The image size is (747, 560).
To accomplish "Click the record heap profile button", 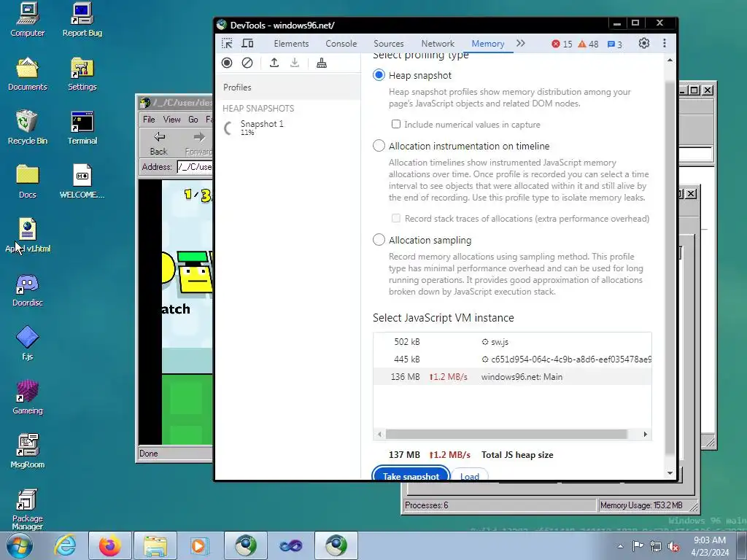I will click(x=227, y=63).
